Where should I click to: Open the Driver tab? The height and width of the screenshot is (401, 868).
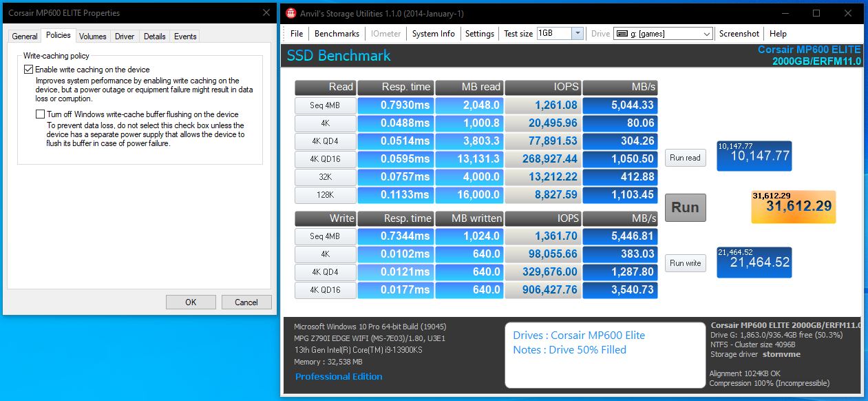coord(125,37)
